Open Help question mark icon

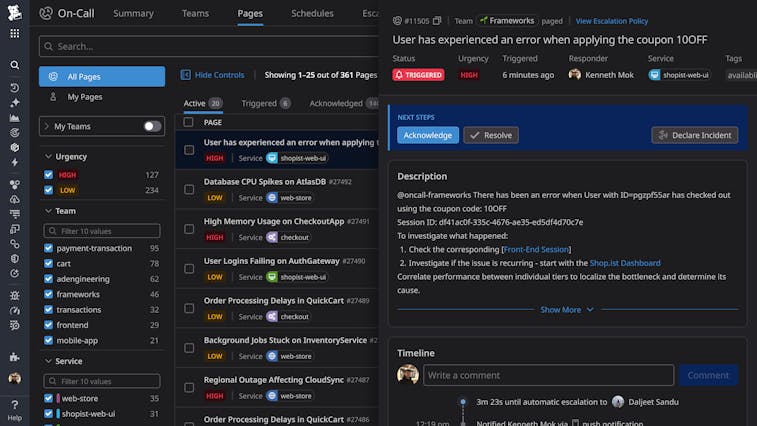coord(14,404)
